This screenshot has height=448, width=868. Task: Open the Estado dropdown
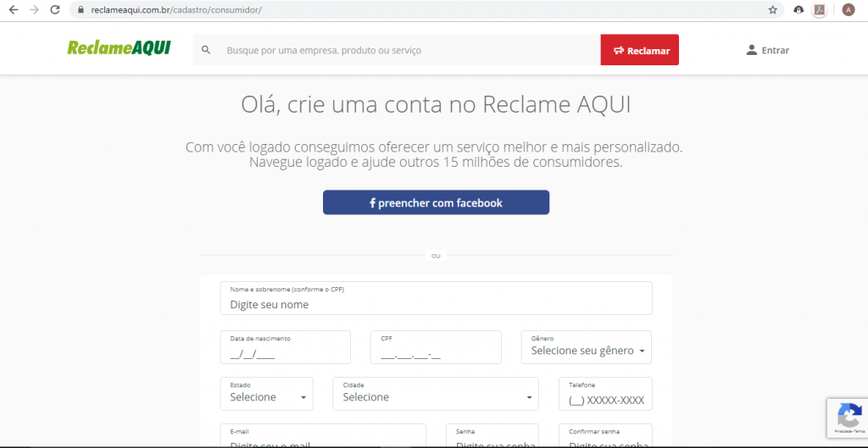pos(267,394)
